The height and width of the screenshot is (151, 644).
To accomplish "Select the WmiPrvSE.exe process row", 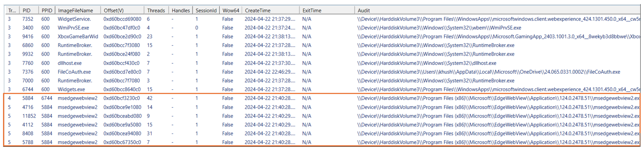I will (x=73, y=28).
